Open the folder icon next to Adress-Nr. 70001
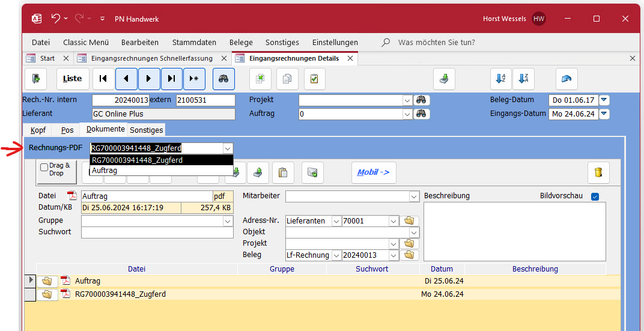 point(409,221)
